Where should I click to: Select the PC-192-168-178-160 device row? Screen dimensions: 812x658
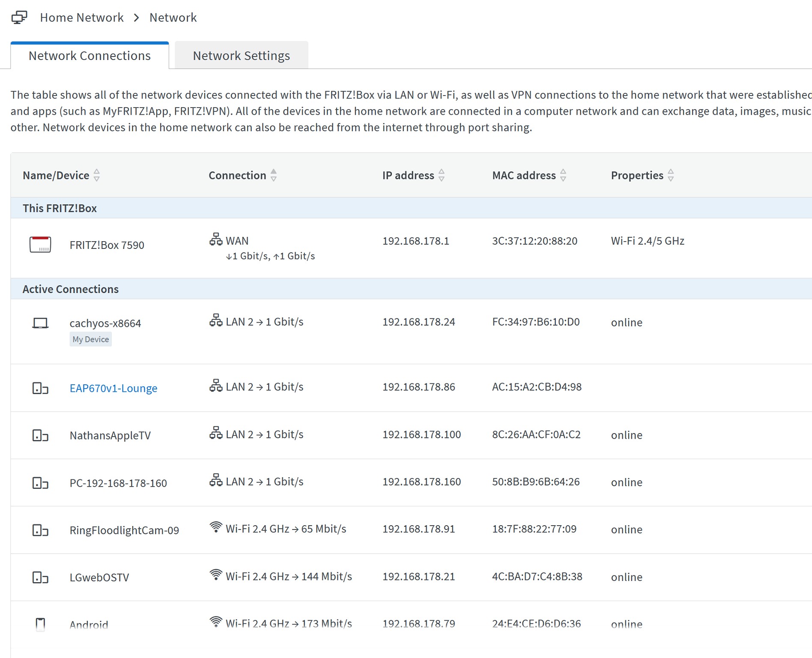118,483
